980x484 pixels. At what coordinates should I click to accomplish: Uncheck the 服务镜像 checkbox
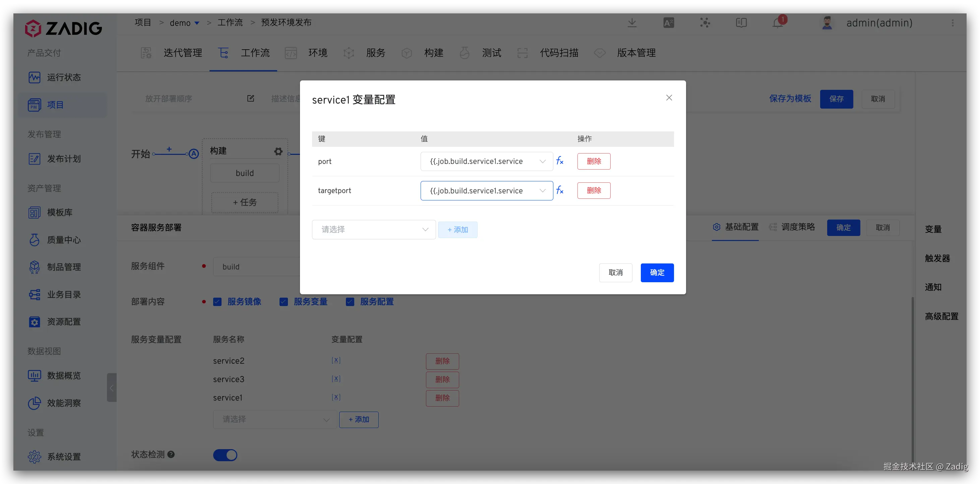(x=217, y=302)
